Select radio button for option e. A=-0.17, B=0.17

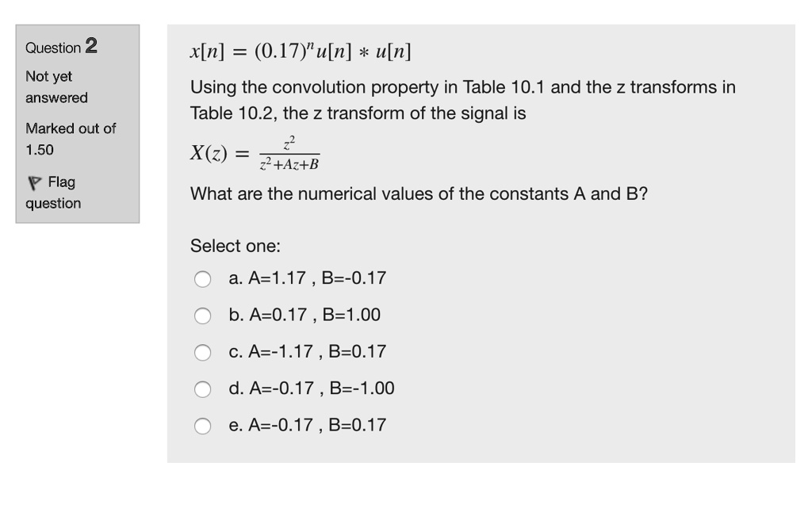coord(202,425)
